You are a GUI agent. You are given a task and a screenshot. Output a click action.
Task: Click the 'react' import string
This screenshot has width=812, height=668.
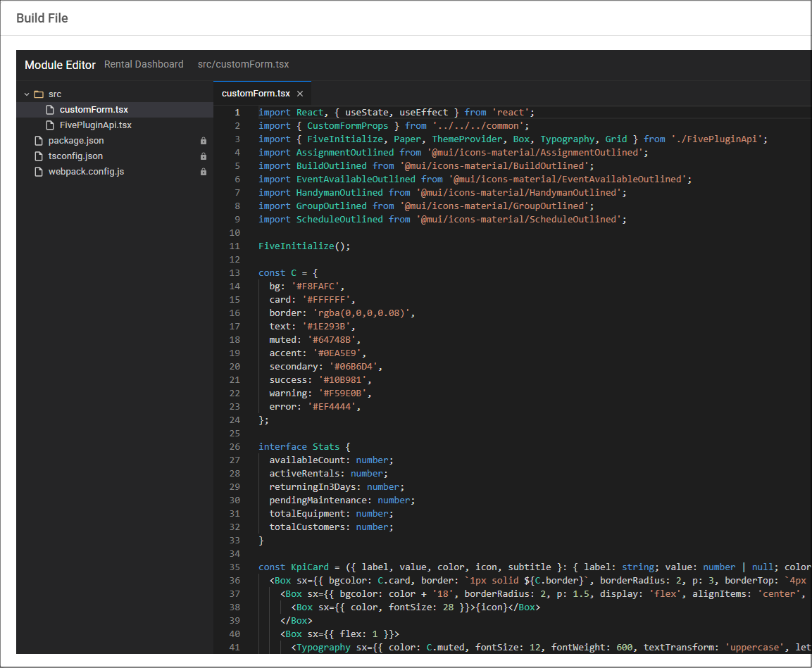(511, 113)
